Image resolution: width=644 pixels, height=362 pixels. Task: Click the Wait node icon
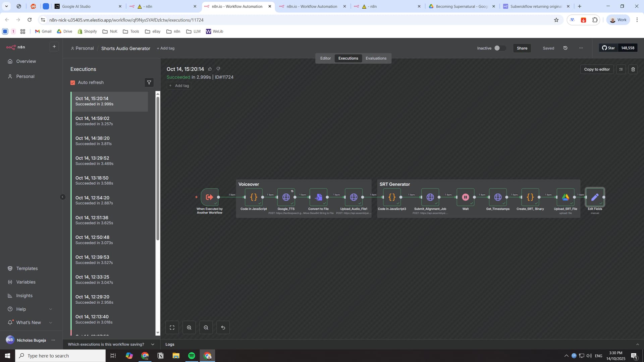click(x=465, y=197)
